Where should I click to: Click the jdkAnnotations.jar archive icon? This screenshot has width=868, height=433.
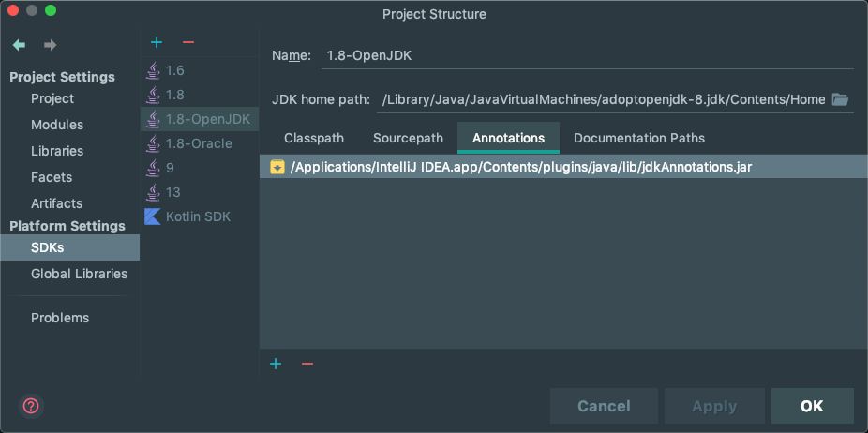(277, 167)
